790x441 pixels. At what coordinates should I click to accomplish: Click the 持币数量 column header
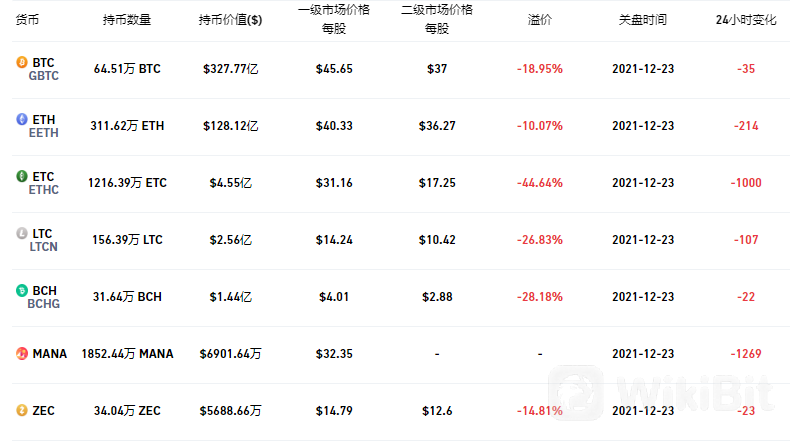point(127,20)
